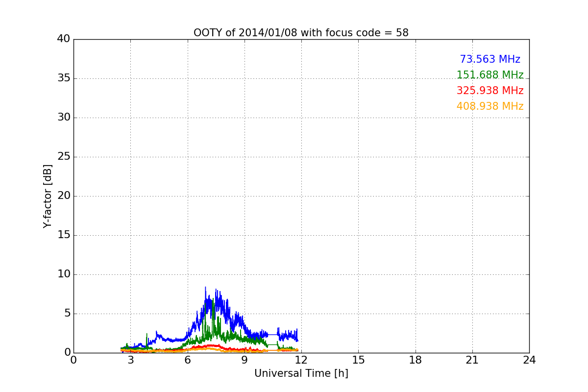This screenshot has height=392, width=588.
Task: Click the x-axis tick label 9
Action: pos(245,360)
